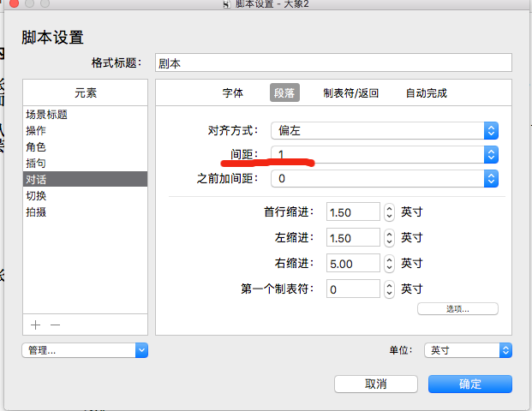
Task: Click the 确定 confirm button
Action: (x=470, y=384)
